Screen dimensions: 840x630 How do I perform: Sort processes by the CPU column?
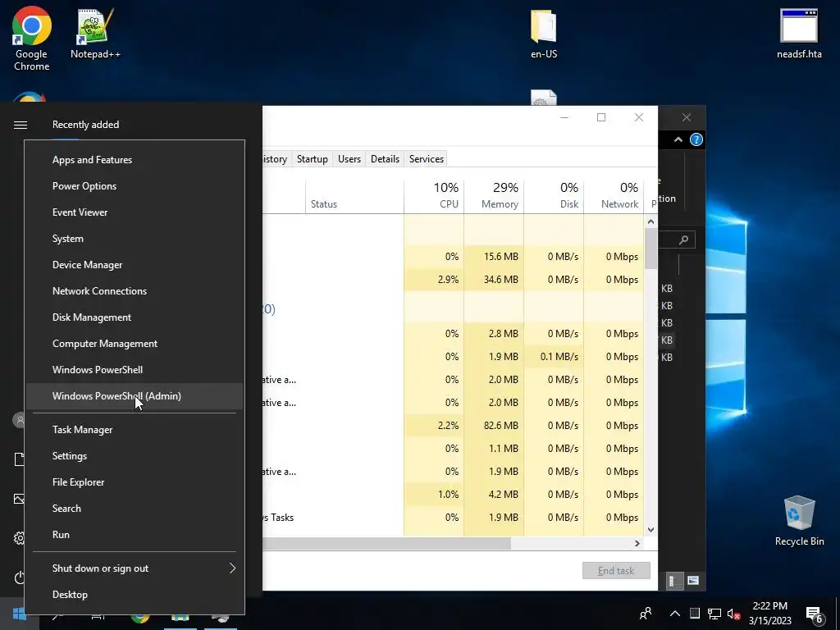[434, 196]
